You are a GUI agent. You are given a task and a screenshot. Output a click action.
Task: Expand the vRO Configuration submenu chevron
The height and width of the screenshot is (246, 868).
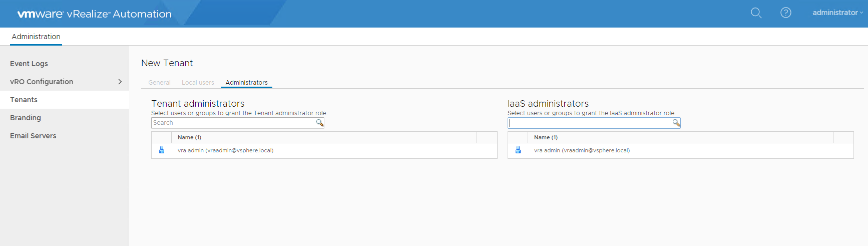click(x=120, y=82)
